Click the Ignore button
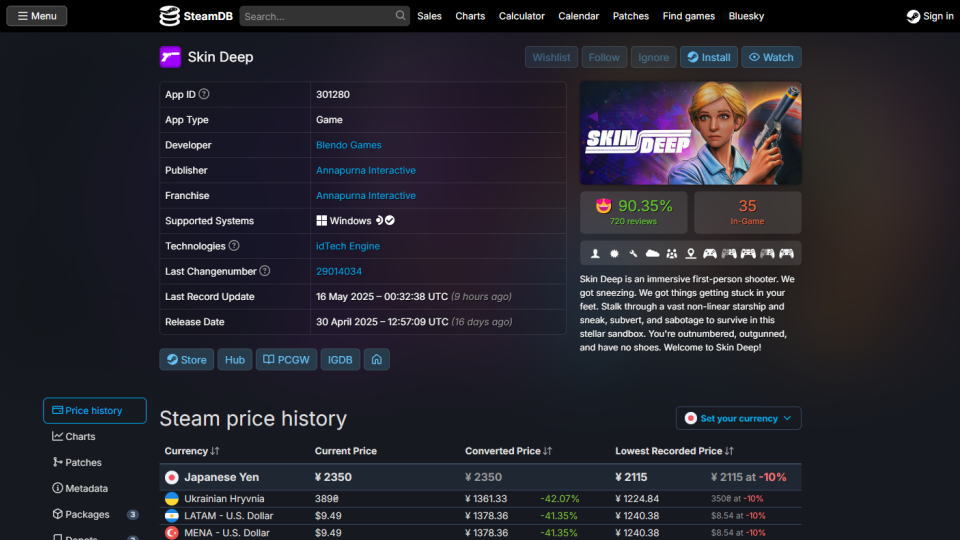Image resolution: width=960 pixels, height=540 pixels. (653, 57)
